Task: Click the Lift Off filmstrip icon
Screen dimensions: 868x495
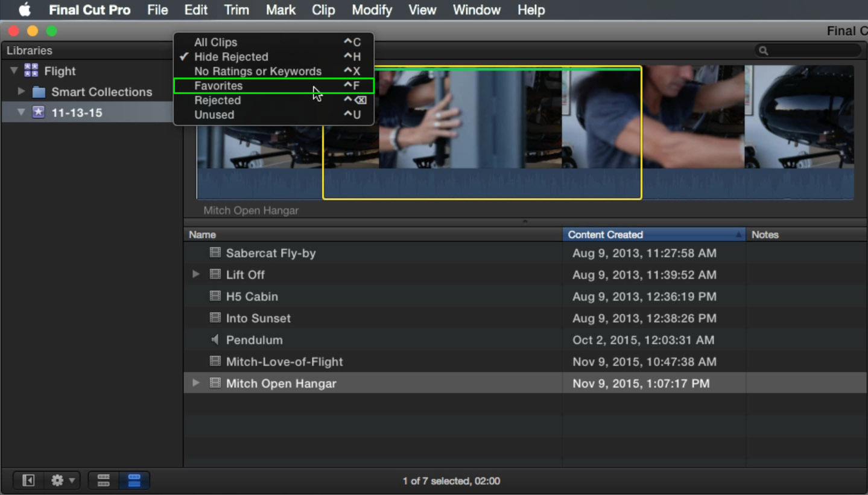Action: (x=215, y=274)
